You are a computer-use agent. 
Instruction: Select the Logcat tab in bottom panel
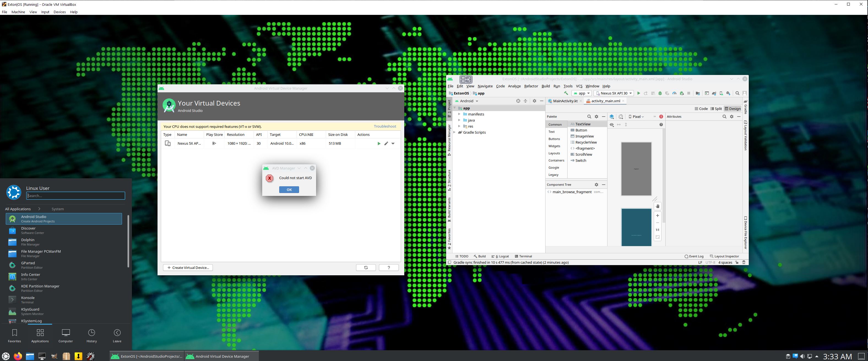tap(502, 256)
